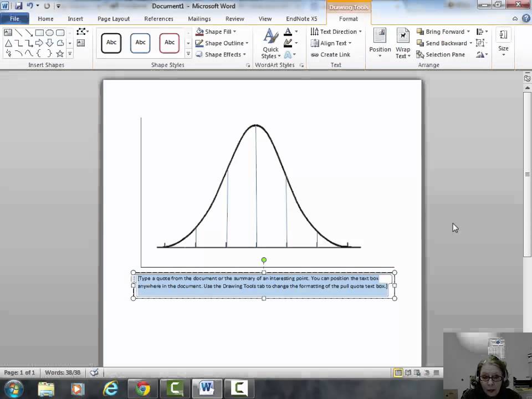The height and width of the screenshot is (399, 532).
Task: Click the Create Link button
Action: [330, 54]
